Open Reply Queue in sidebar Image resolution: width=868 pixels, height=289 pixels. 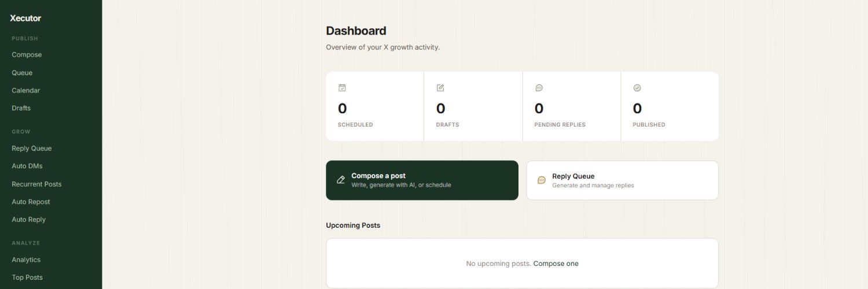tap(31, 149)
